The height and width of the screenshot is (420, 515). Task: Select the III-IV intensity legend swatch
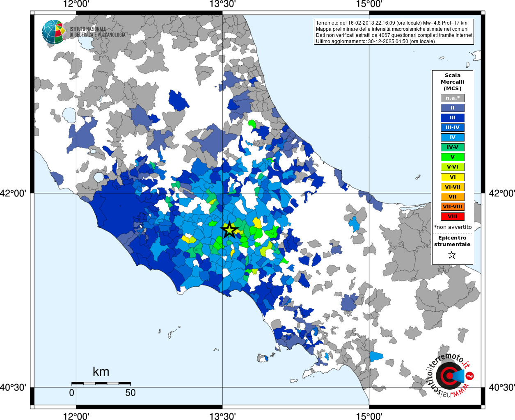[x=453, y=128]
